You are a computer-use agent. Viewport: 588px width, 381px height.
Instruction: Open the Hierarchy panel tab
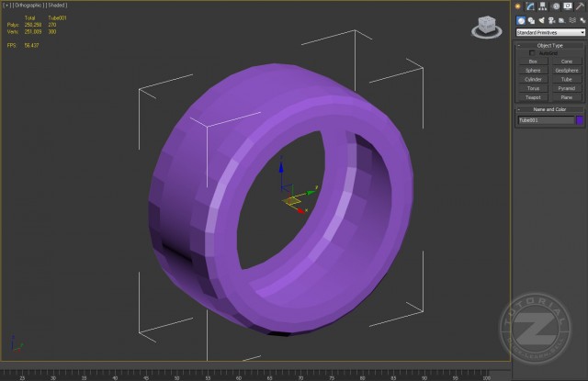point(543,6)
